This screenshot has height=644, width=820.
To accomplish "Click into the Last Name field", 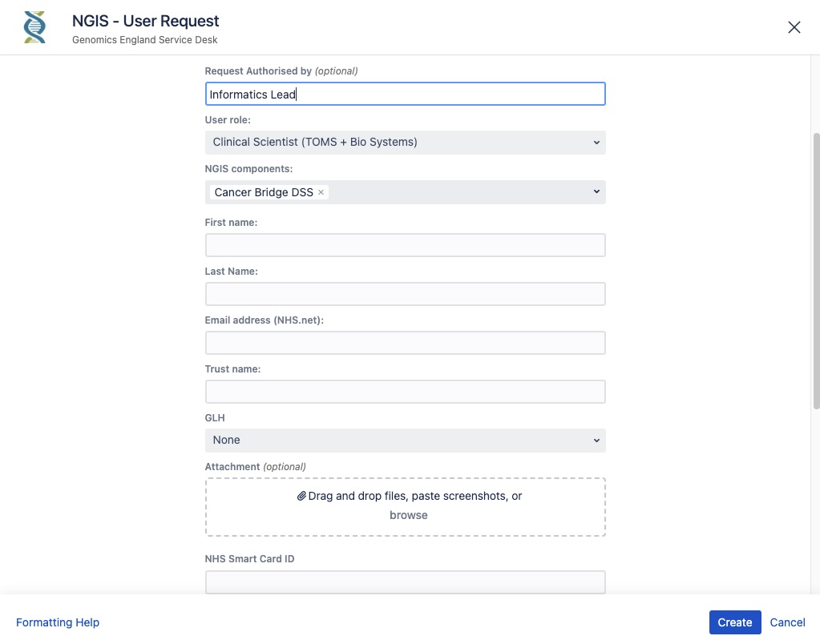I will pyautogui.click(x=405, y=294).
